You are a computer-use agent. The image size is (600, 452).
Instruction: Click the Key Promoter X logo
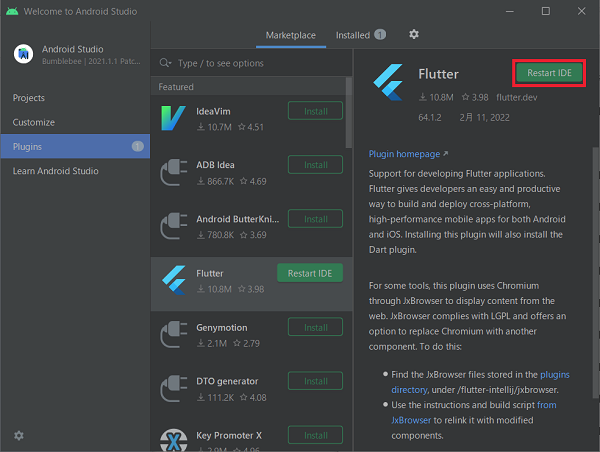click(x=174, y=440)
